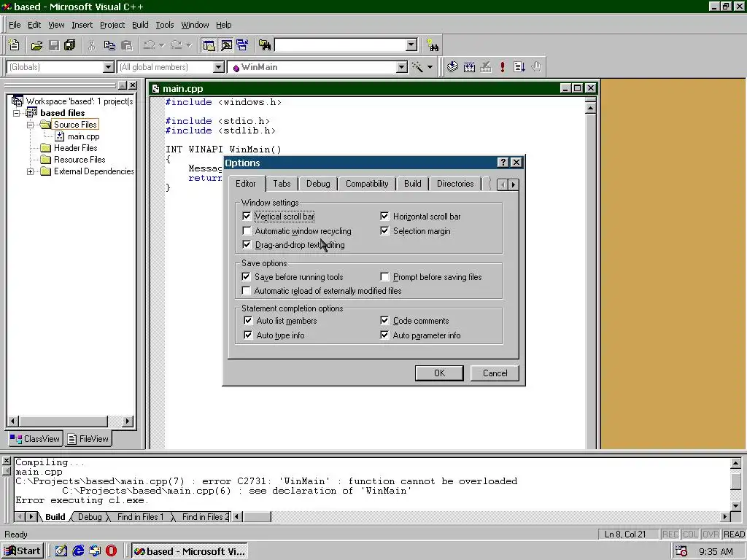Click the Go debug icon

[x=519, y=67]
